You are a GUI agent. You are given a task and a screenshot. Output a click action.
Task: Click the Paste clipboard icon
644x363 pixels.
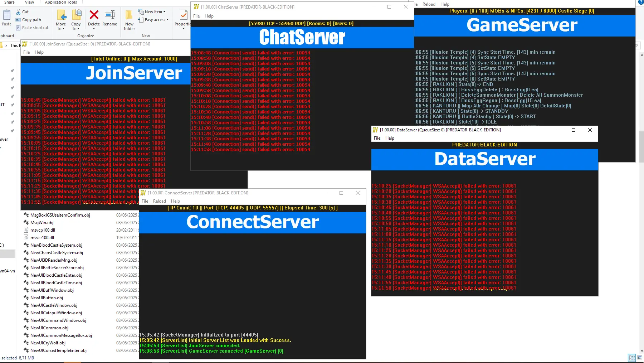[x=7, y=15]
